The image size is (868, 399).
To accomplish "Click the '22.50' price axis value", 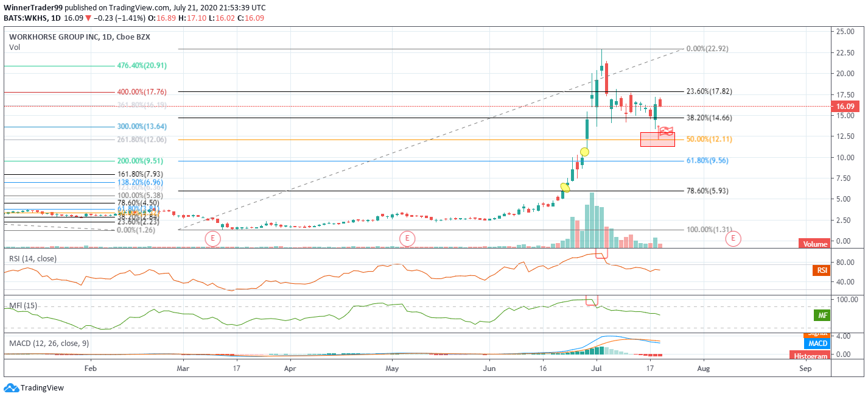I will (847, 52).
